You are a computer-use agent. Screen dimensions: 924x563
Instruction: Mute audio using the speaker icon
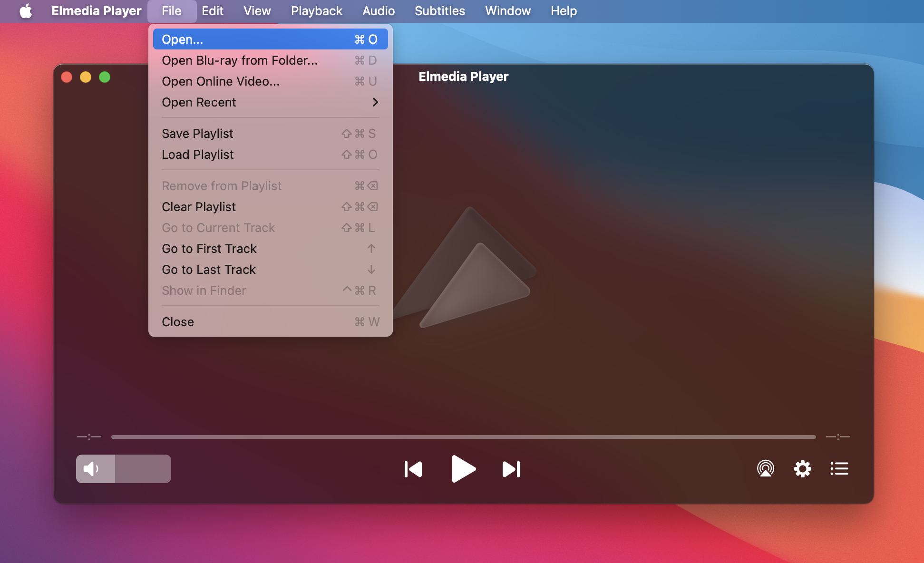(90, 469)
